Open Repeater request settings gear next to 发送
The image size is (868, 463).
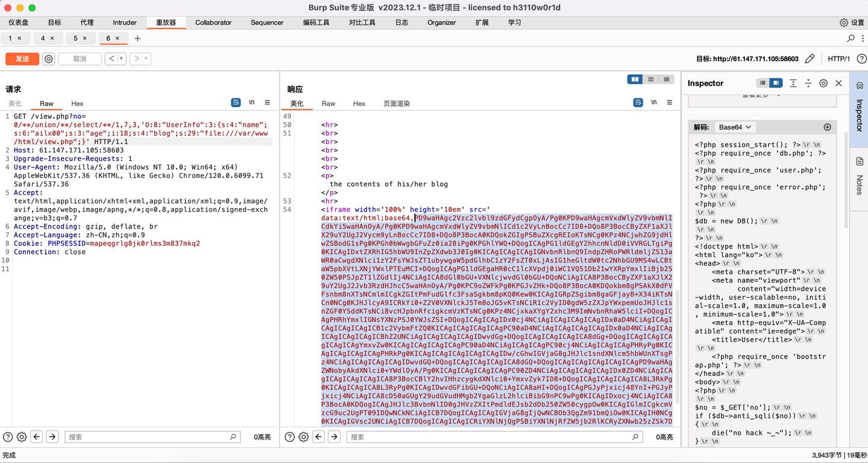pos(48,58)
